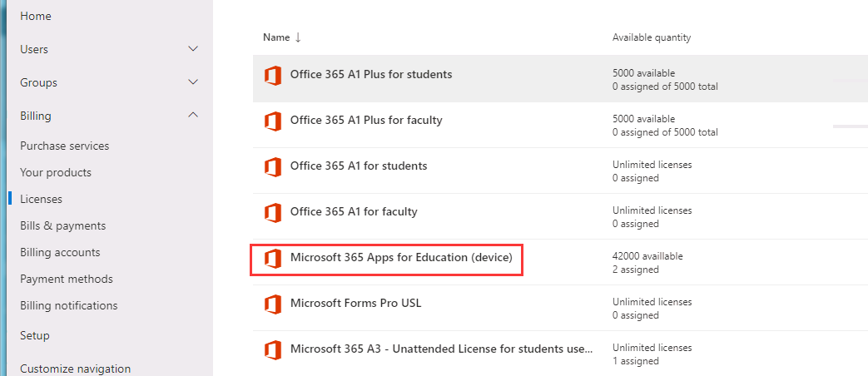868x376 pixels.
Task: Open Your products page
Action: (56, 172)
